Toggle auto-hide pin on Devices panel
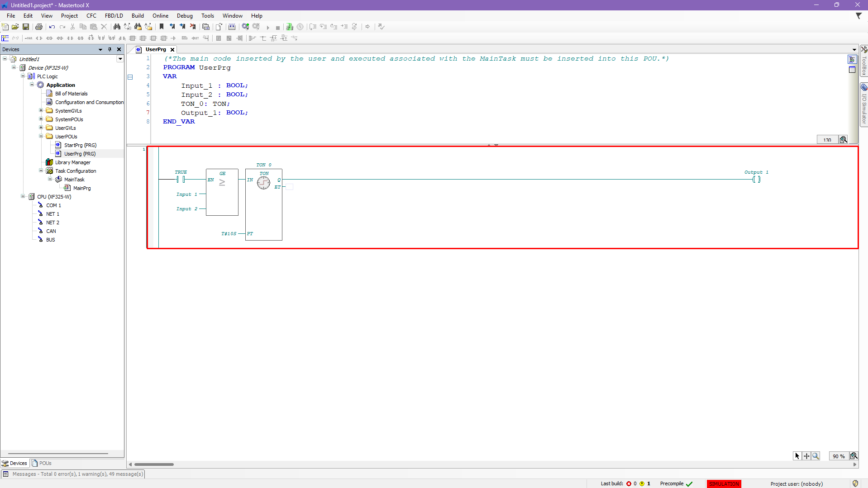This screenshot has height=488, width=868. coord(110,49)
